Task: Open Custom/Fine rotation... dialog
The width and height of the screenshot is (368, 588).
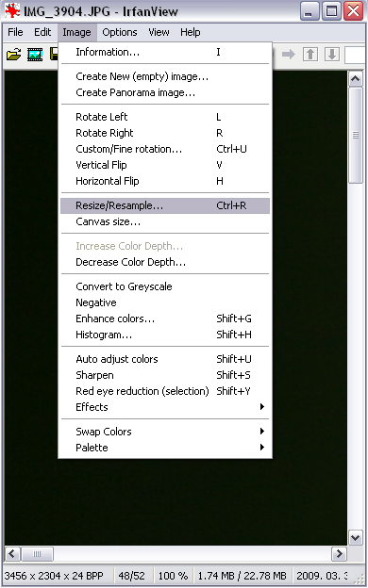Action: 165,149
